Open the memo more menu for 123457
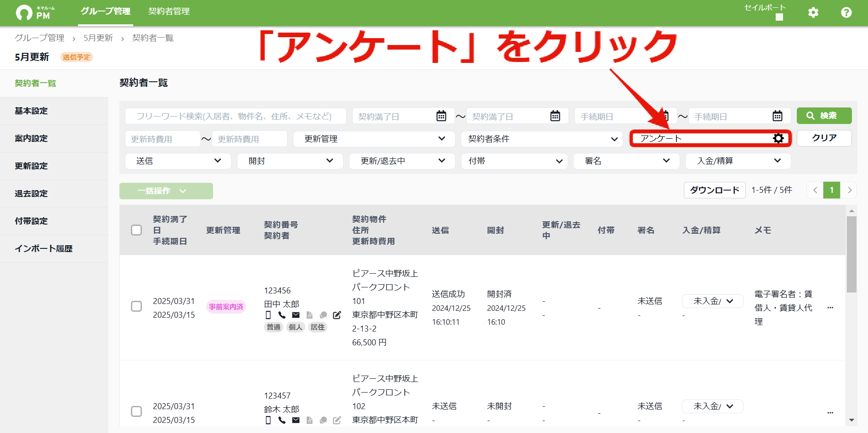 [x=830, y=413]
